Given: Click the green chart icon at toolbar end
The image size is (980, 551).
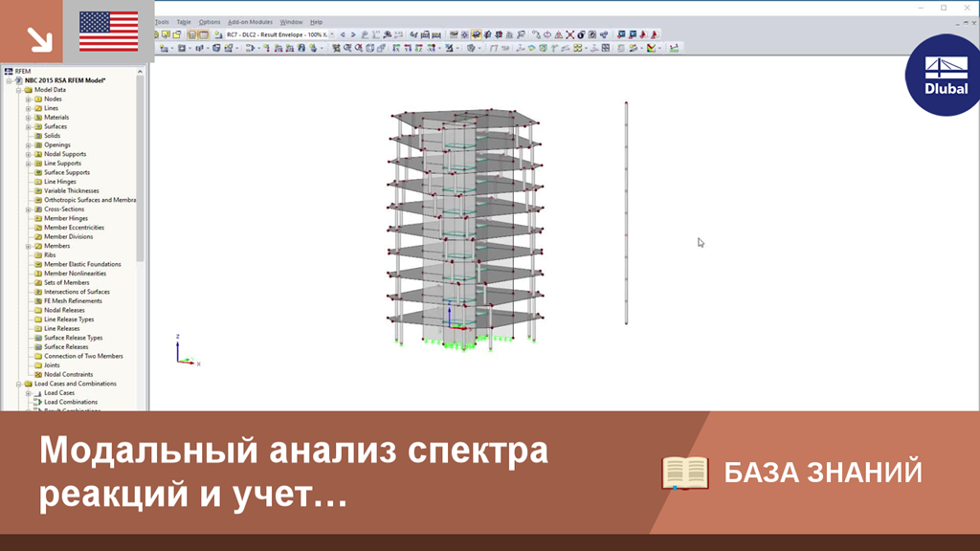Looking at the screenshot, I should pos(674,48).
